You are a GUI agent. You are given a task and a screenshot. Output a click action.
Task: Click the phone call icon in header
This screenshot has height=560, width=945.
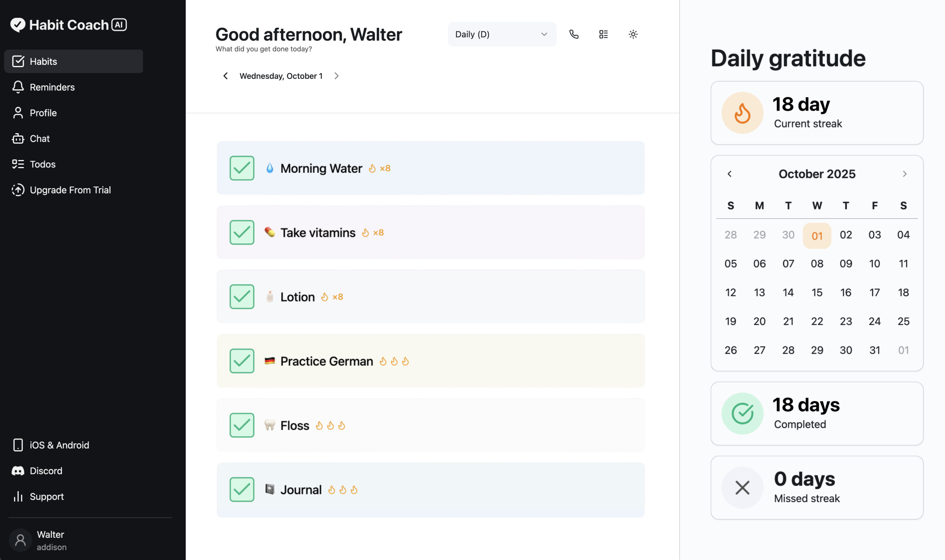(574, 34)
